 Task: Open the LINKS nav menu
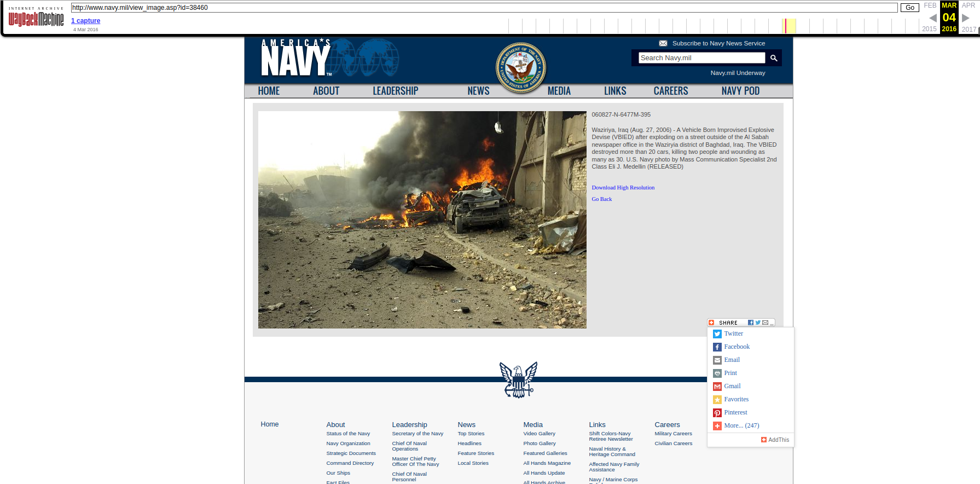[615, 91]
